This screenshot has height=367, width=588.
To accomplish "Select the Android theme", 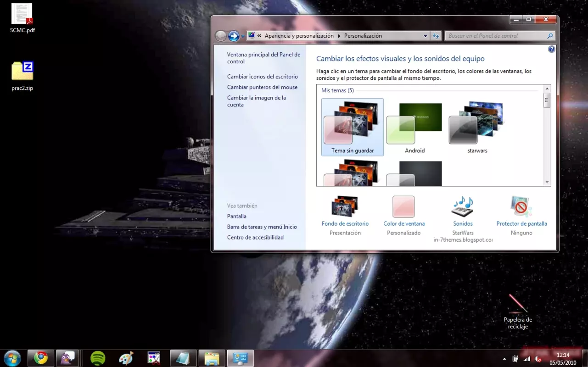I will 415,127.
